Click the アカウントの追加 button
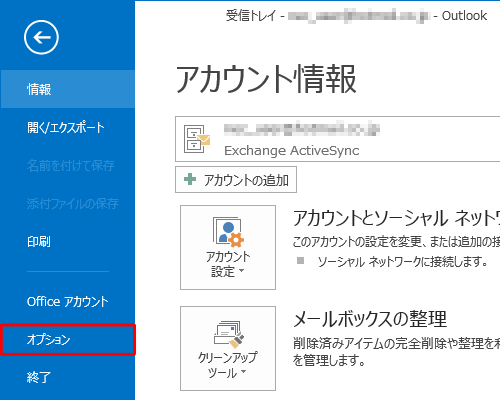 tap(236, 180)
